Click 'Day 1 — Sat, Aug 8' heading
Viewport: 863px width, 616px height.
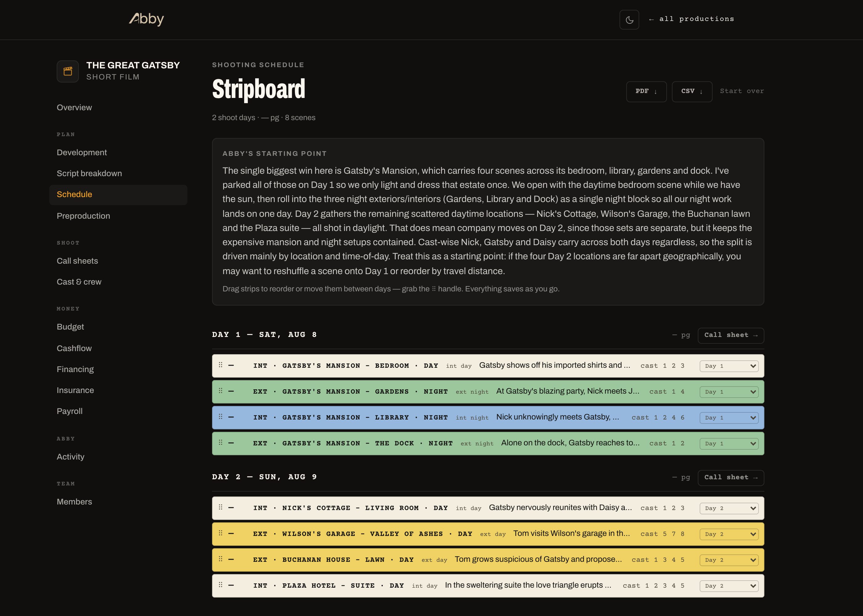point(264,334)
